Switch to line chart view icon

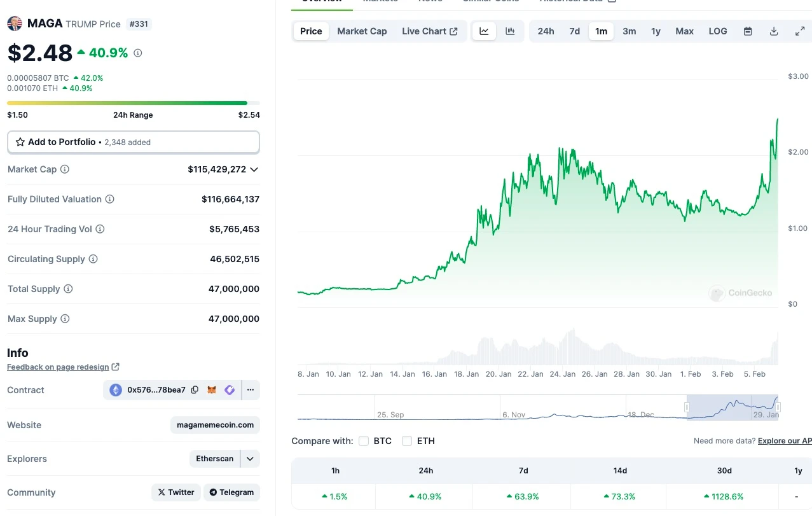pyautogui.click(x=484, y=31)
